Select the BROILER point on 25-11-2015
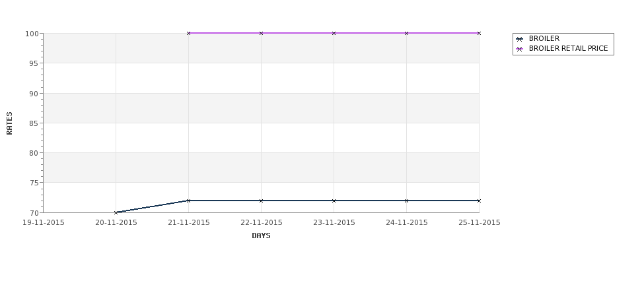This screenshot has height=283, width=644. [479, 201]
